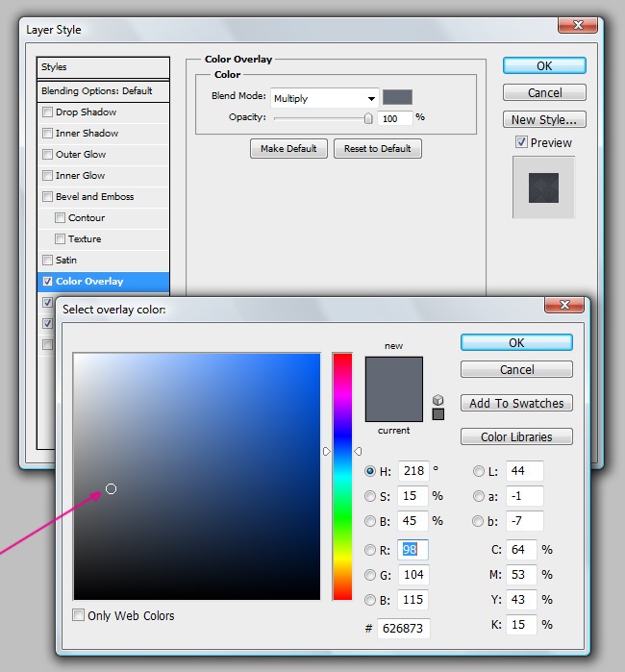Select the Satin style label
Screen dimensions: 625x672
[x=66, y=261]
